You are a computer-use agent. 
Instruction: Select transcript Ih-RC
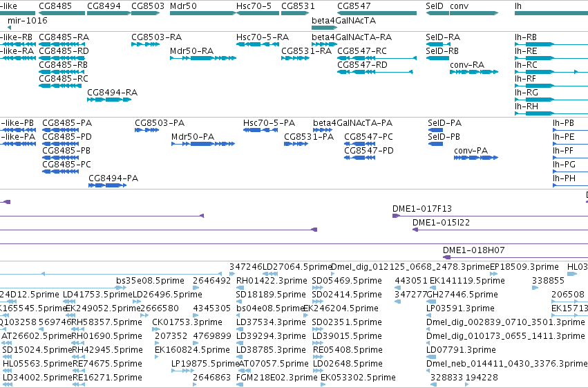point(551,72)
